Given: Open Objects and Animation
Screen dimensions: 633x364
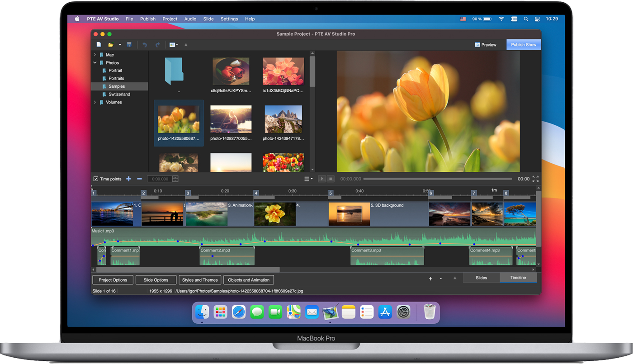Looking at the screenshot, I should [x=249, y=280].
